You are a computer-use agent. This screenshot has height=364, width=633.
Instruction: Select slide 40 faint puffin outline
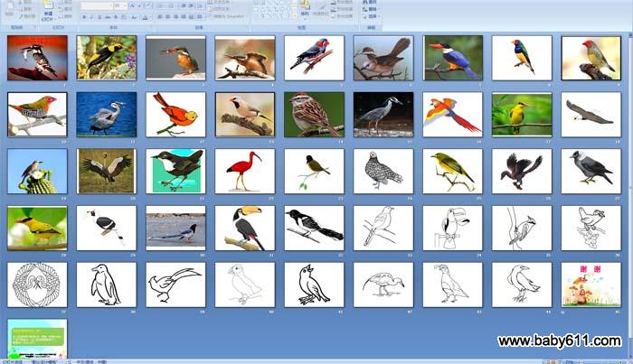[x=245, y=285]
